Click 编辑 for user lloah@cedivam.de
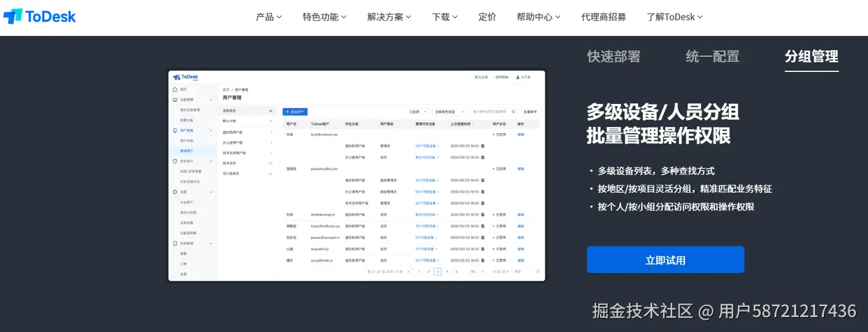This screenshot has width=868, height=332. pyautogui.click(x=521, y=134)
